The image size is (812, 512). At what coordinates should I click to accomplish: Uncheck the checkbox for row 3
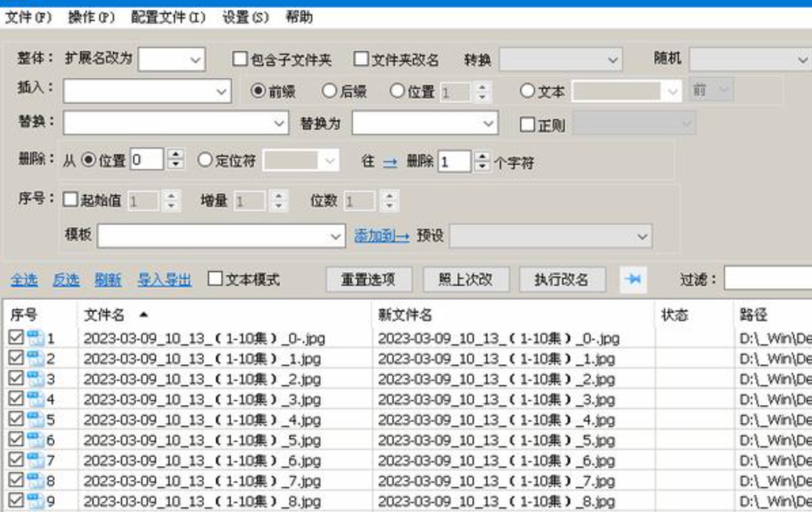[16, 378]
